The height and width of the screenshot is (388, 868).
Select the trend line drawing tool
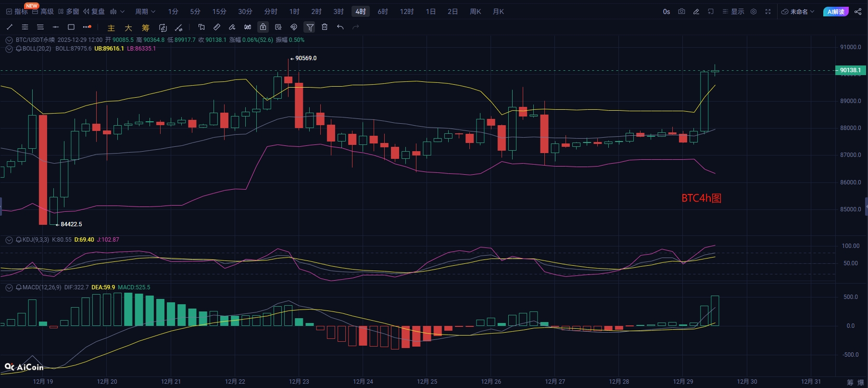[10, 27]
